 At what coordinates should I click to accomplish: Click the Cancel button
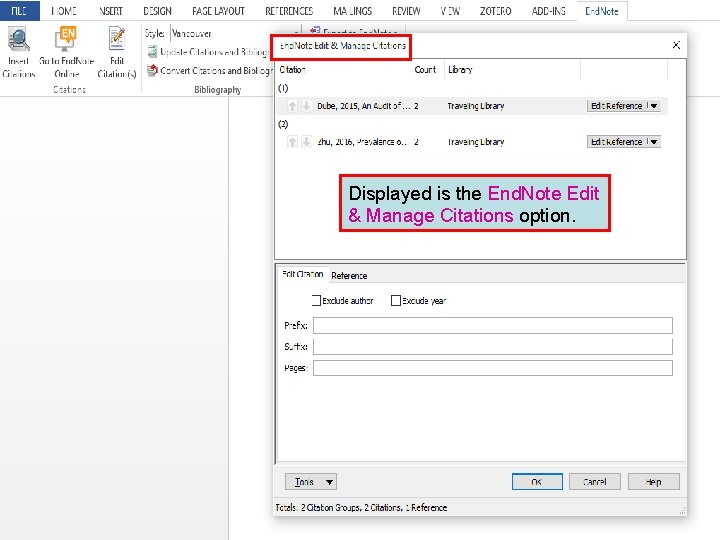pos(595,482)
